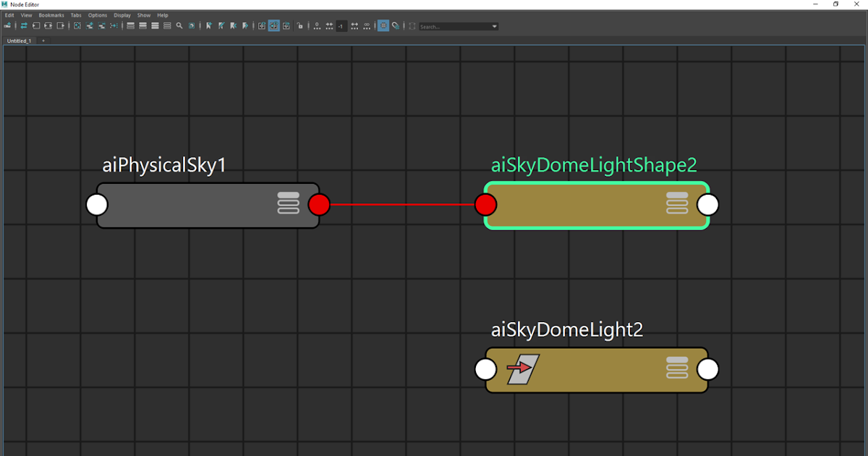Switch to the Untitled_1 tab

19,41
